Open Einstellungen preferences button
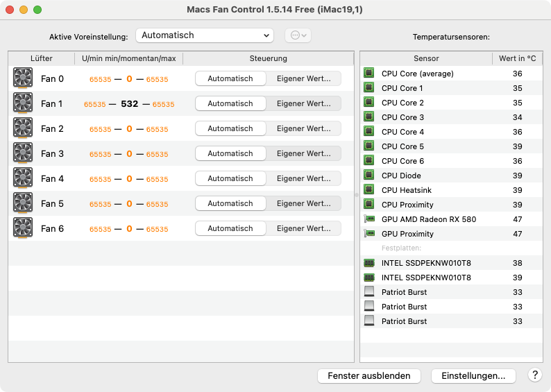 pyautogui.click(x=473, y=375)
